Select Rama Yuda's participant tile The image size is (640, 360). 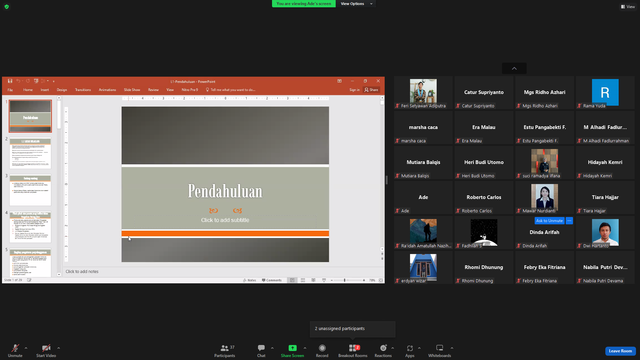605,93
